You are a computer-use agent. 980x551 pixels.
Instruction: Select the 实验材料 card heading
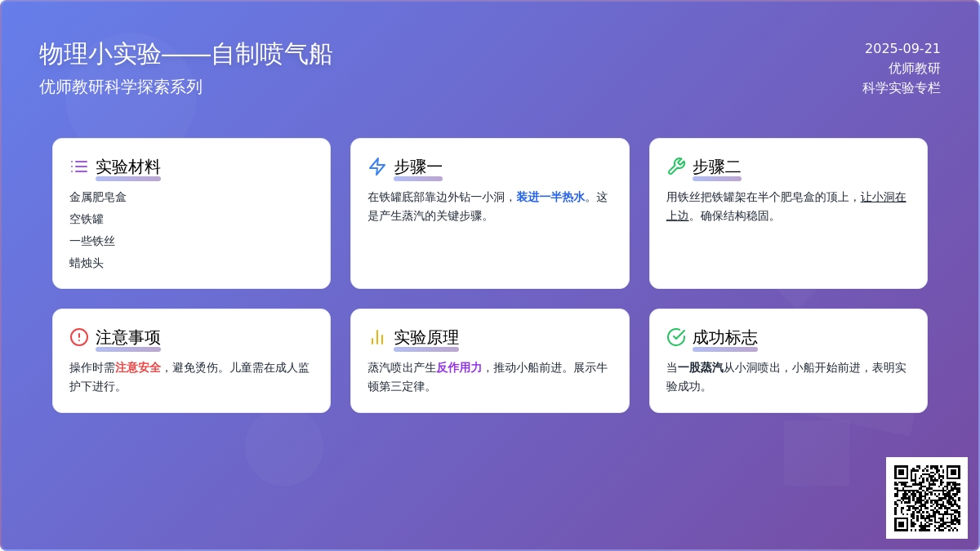click(x=128, y=167)
